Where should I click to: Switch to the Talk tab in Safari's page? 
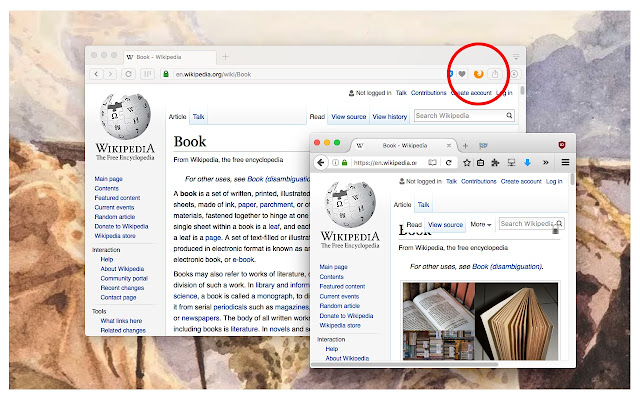click(198, 117)
